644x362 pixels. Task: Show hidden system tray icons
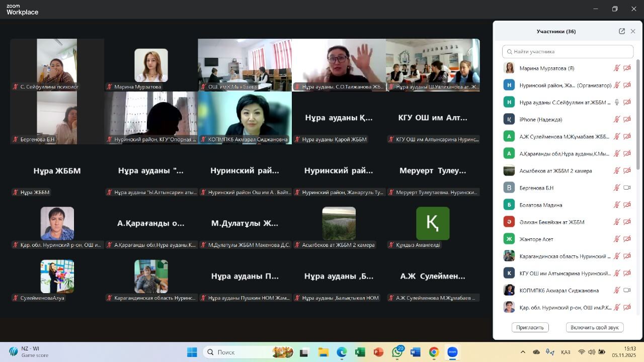coord(523,352)
